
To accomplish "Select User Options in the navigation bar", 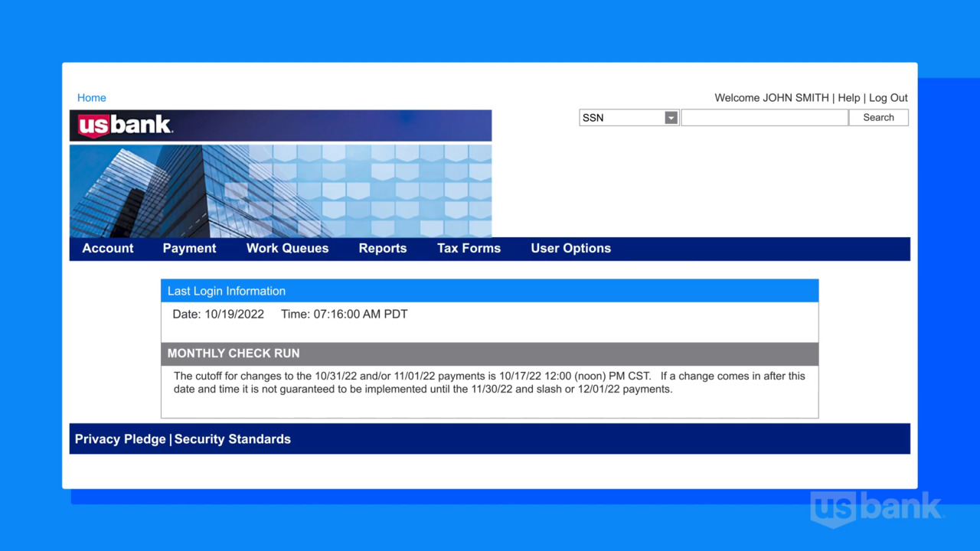I will 570,249.
